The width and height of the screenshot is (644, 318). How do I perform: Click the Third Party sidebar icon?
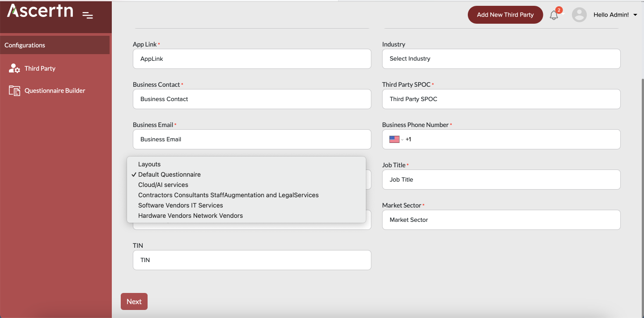click(14, 68)
